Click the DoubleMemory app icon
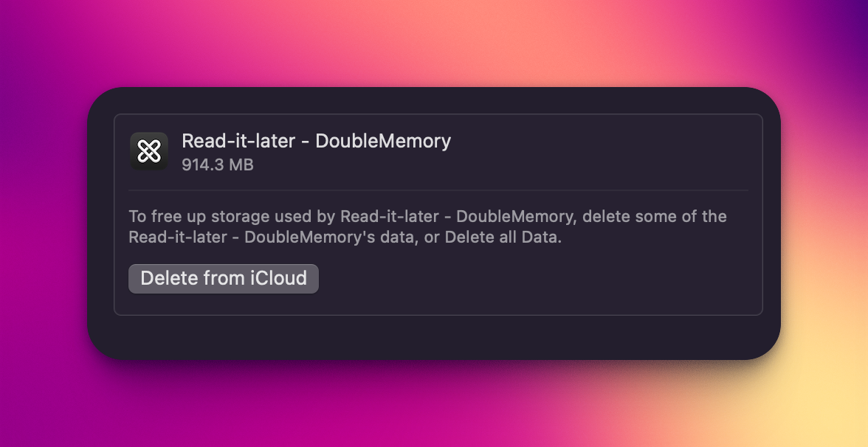 149,151
